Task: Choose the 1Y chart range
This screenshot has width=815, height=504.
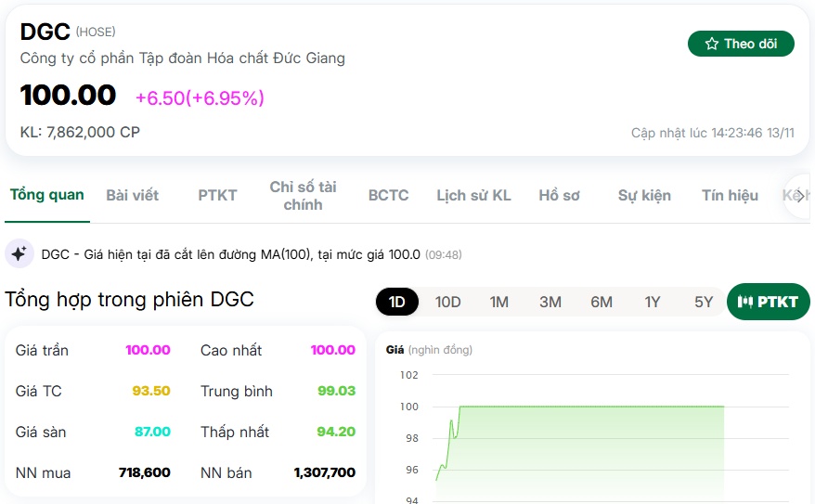Action: pyautogui.click(x=653, y=302)
